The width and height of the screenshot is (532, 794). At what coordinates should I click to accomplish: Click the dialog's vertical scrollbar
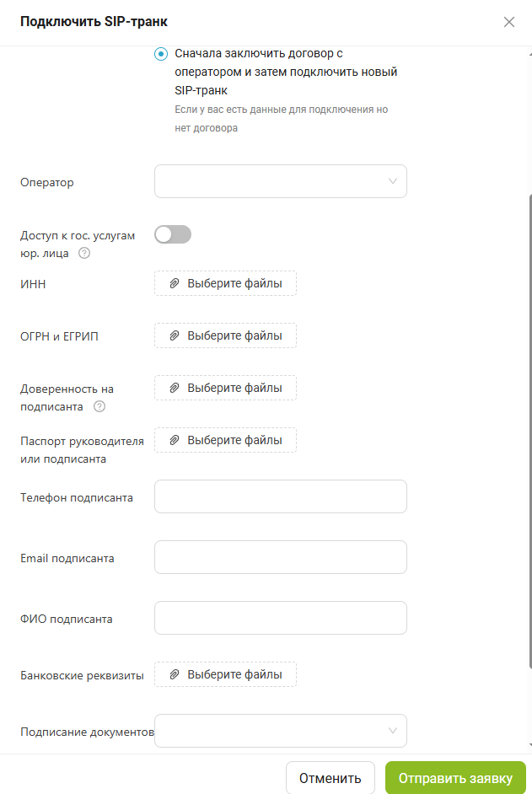tap(529, 421)
